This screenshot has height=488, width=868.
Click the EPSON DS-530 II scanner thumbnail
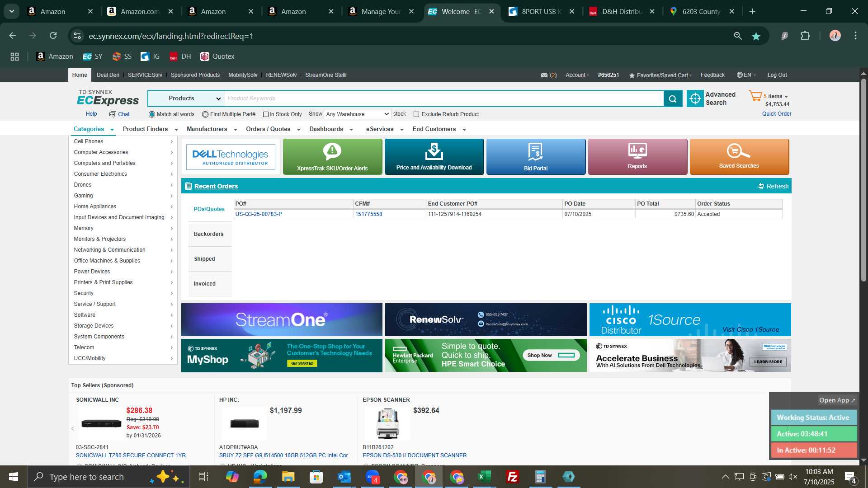[x=387, y=423]
